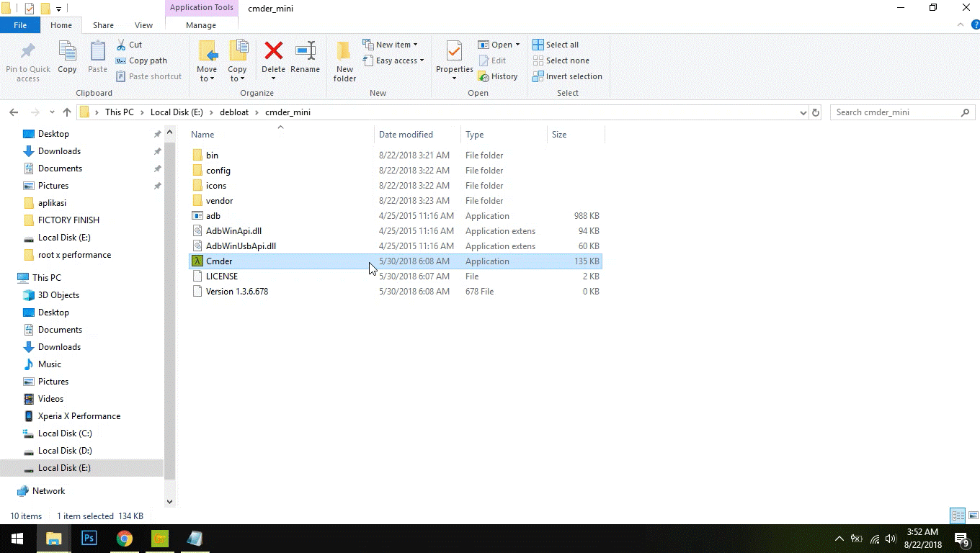Image resolution: width=980 pixels, height=553 pixels.
Task: Select the Cmder application
Action: click(395, 261)
